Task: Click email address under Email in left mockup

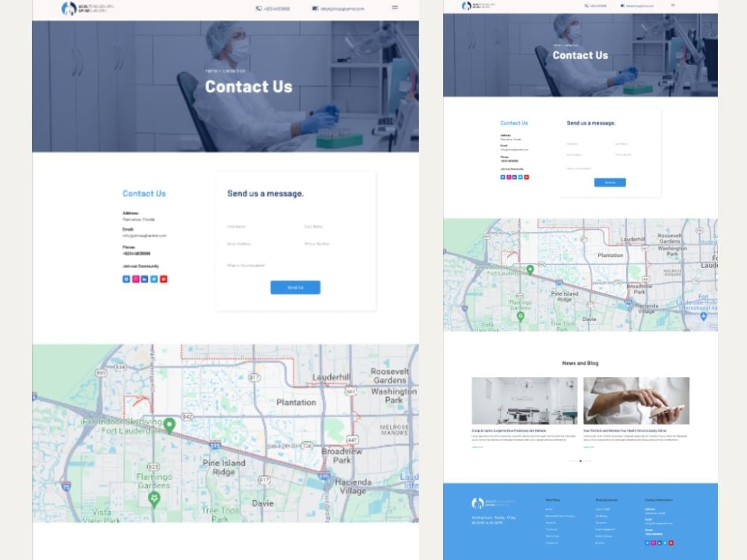Action: (144, 236)
